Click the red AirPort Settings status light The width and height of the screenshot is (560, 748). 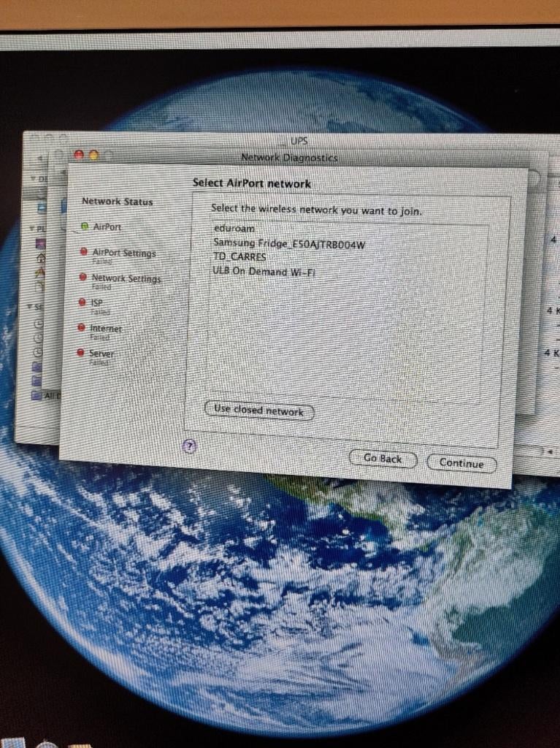click(x=83, y=251)
